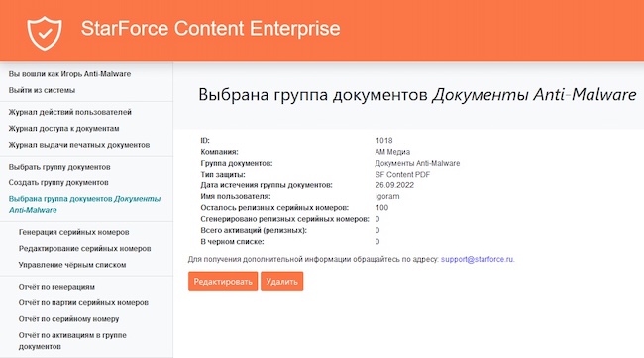The height and width of the screenshot is (358, 644).
Task: Open Управление чёрным списком
Action: 72,265
